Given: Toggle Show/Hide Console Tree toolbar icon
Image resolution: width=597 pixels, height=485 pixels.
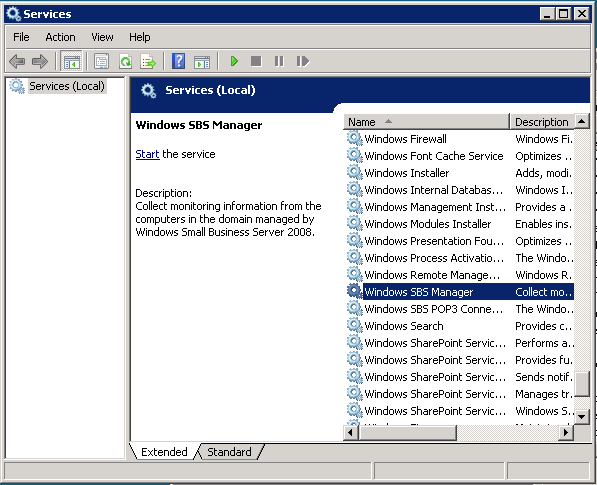Looking at the screenshot, I should pos(72,61).
